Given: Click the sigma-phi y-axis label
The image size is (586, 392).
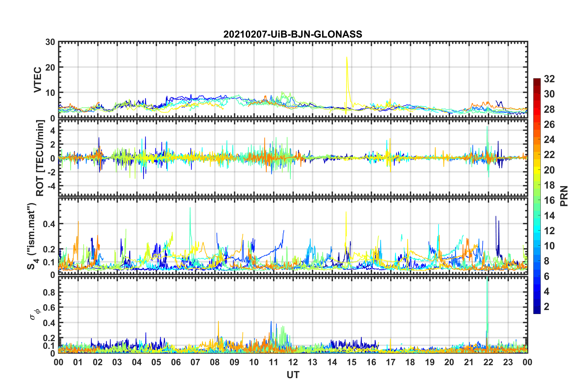Looking at the screenshot, I should click(35, 314).
